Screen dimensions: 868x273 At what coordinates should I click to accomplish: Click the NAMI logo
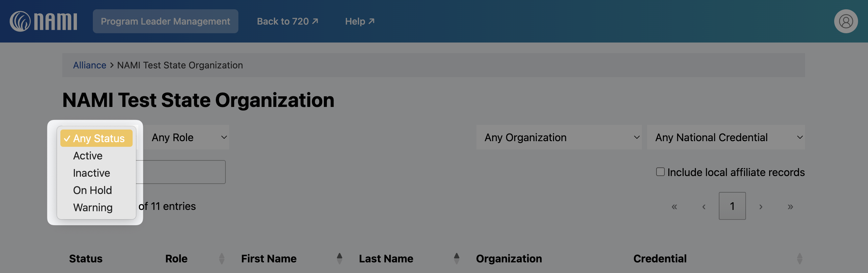(x=43, y=21)
